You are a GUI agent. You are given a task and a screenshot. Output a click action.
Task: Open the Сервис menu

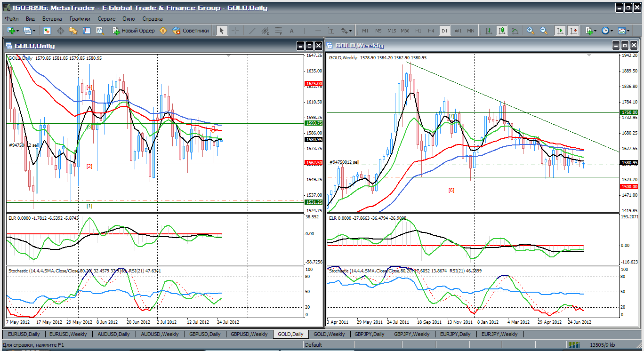tap(107, 19)
